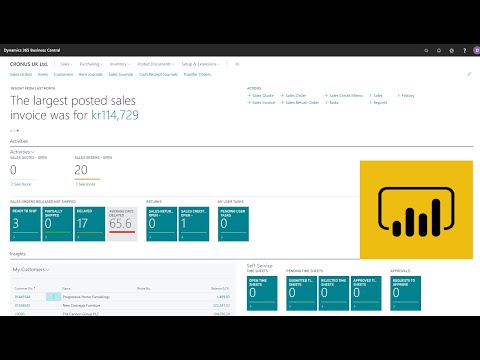The height and width of the screenshot is (360, 480).
Task: Expand the Sales menu dropdown
Action: [x=66, y=64]
